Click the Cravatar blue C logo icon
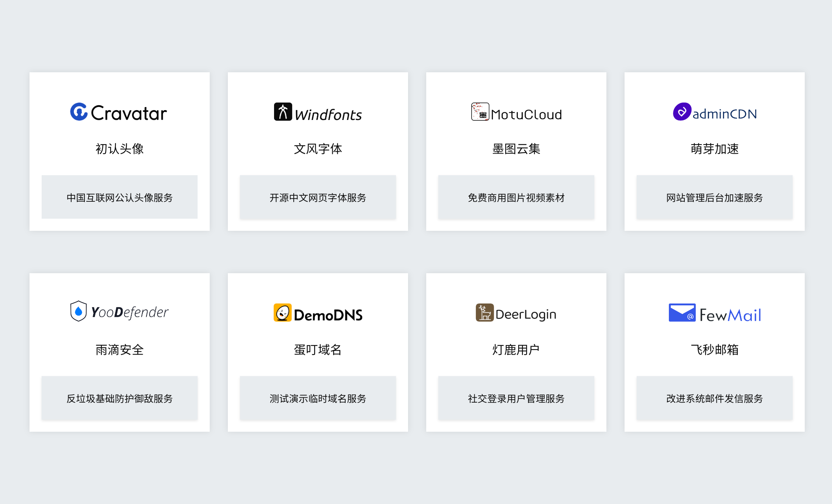 (x=79, y=112)
